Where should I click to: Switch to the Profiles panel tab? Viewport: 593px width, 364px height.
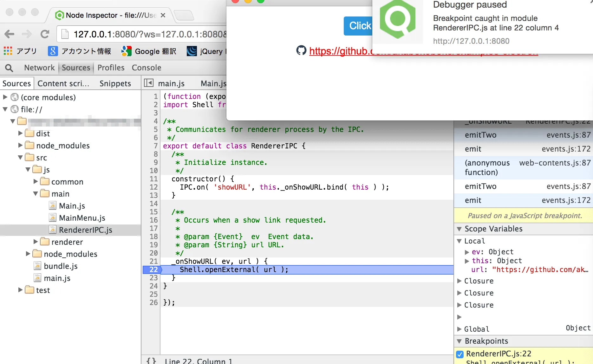[x=111, y=68]
